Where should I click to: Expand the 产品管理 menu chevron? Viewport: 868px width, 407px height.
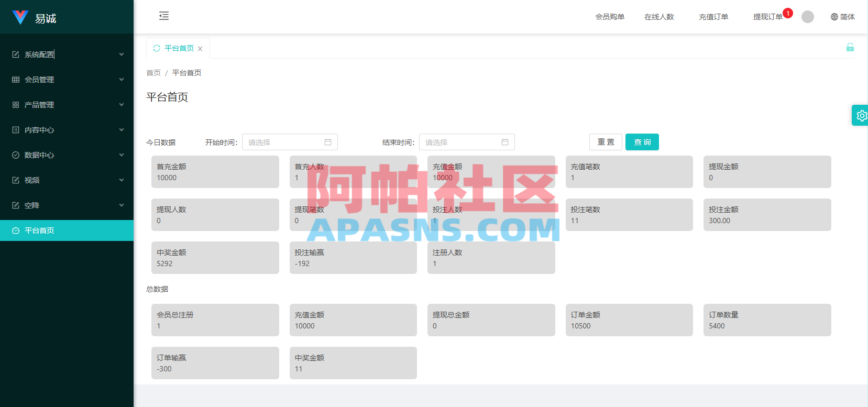point(122,105)
